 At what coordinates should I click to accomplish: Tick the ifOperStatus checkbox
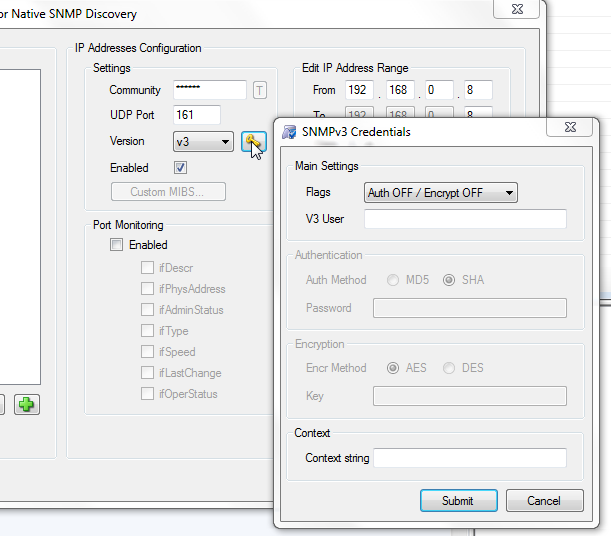tap(148, 394)
